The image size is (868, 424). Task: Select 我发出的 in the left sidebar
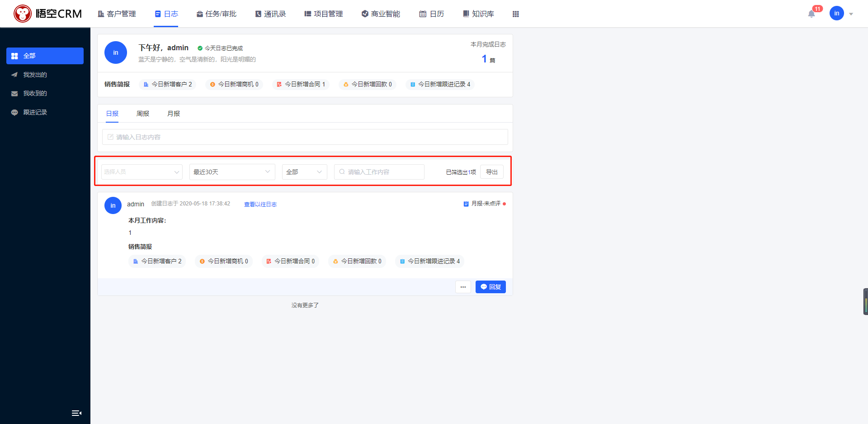pyautogui.click(x=45, y=75)
